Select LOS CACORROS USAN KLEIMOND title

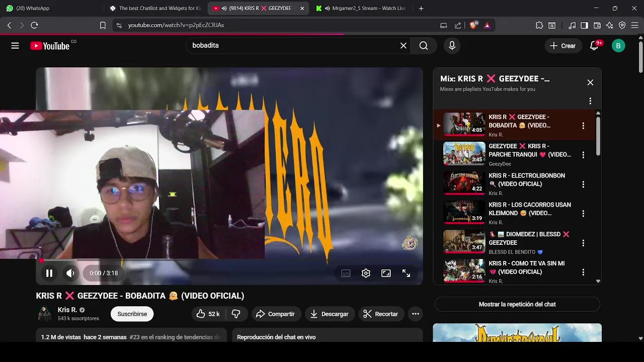[x=530, y=209]
